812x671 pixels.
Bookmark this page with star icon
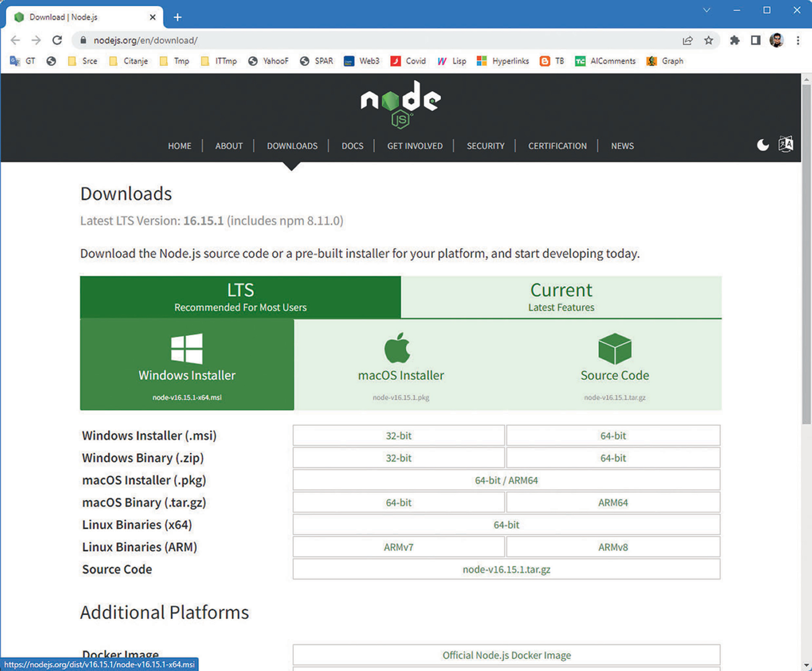708,41
